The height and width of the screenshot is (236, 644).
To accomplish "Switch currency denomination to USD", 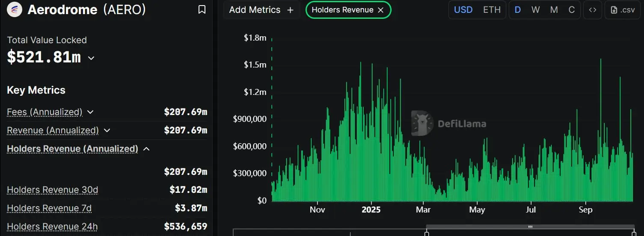I will pos(463,10).
